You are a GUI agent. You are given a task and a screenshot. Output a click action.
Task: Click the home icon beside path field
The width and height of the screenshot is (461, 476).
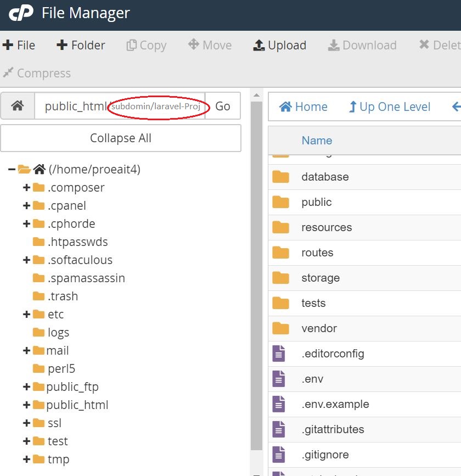[x=18, y=105]
